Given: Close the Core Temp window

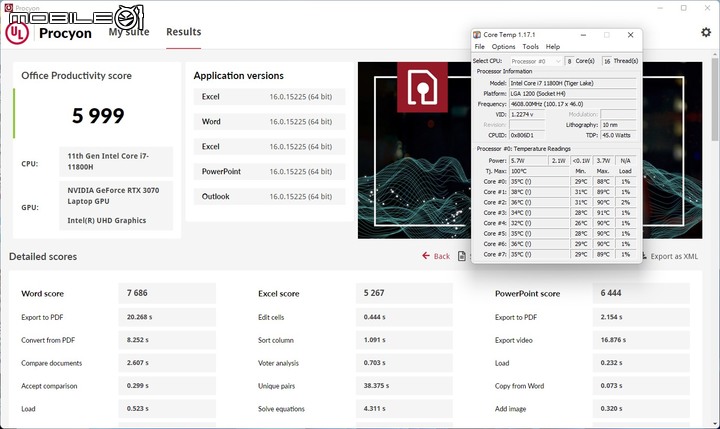Looking at the screenshot, I should click(x=630, y=35).
